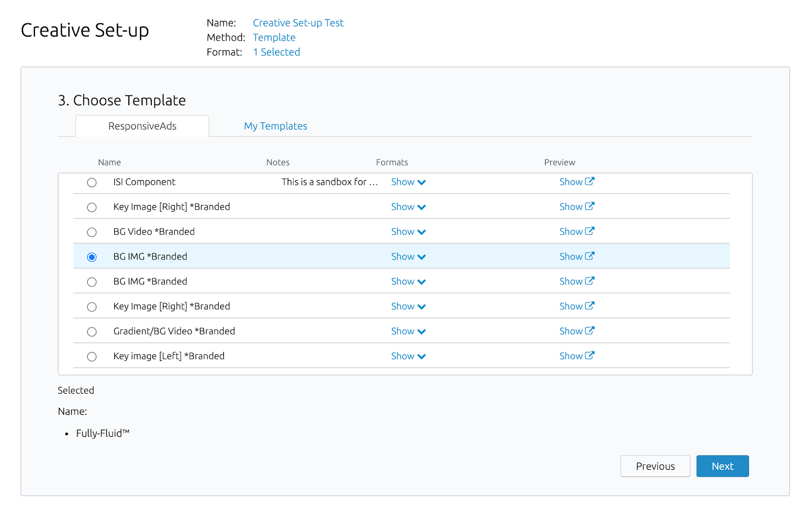The image size is (812, 521).
Task: Click the '3. Choose Template' heading
Action: coord(122,101)
